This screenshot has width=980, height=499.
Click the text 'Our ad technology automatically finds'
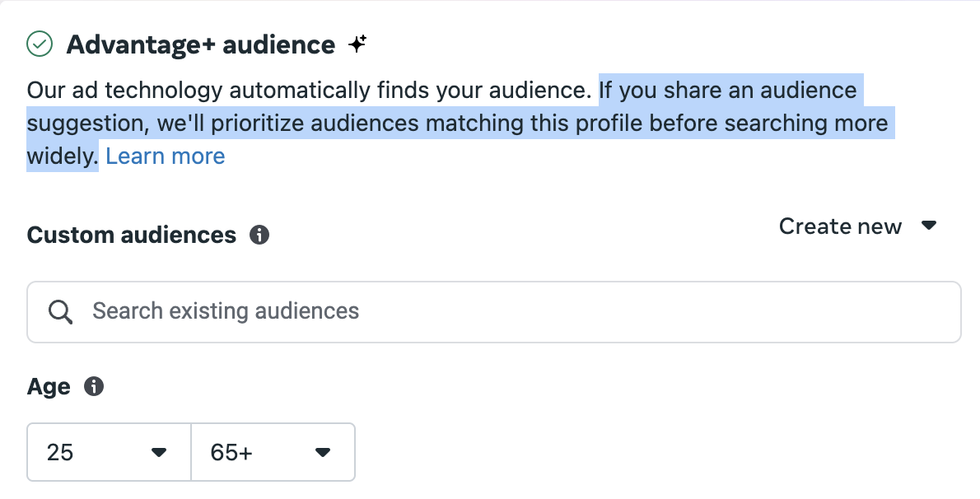point(229,91)
